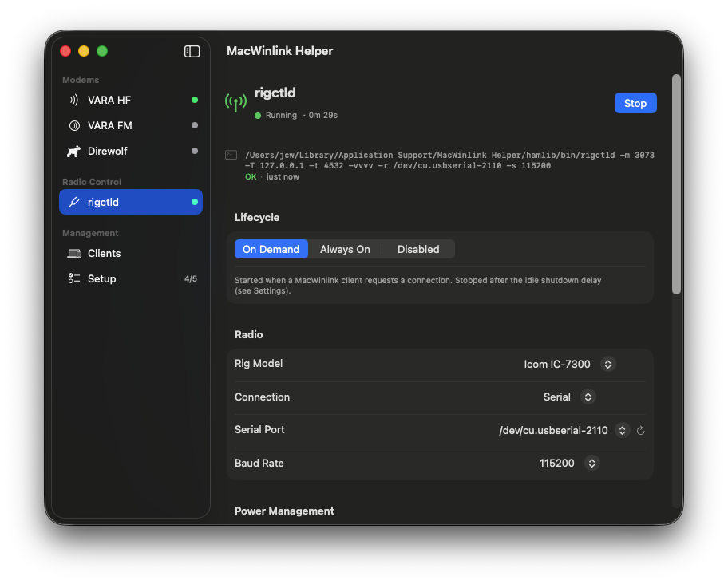Click the Clients laptop icon
This screenshot has height=584, width=728.
coord(74,253)
